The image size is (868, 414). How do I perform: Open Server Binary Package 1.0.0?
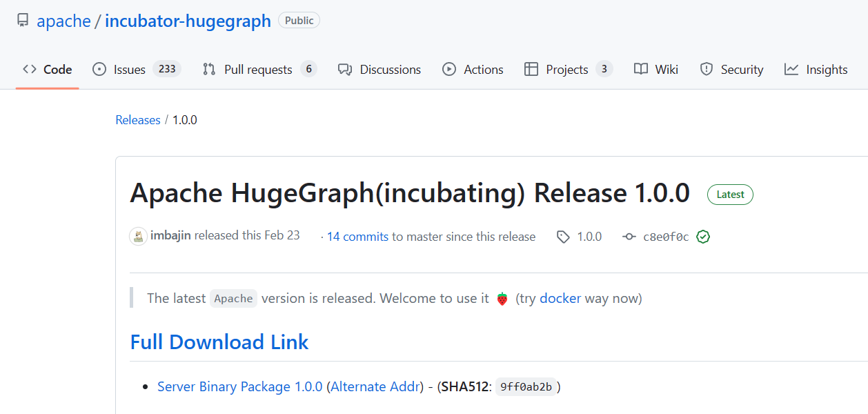point(239,386)
